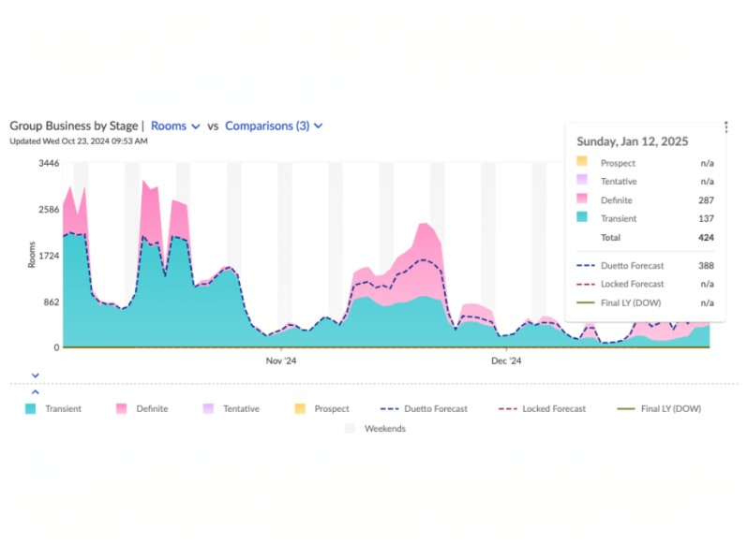
Task: Click the teal Transient legend swatch
Action: point(31,408)
